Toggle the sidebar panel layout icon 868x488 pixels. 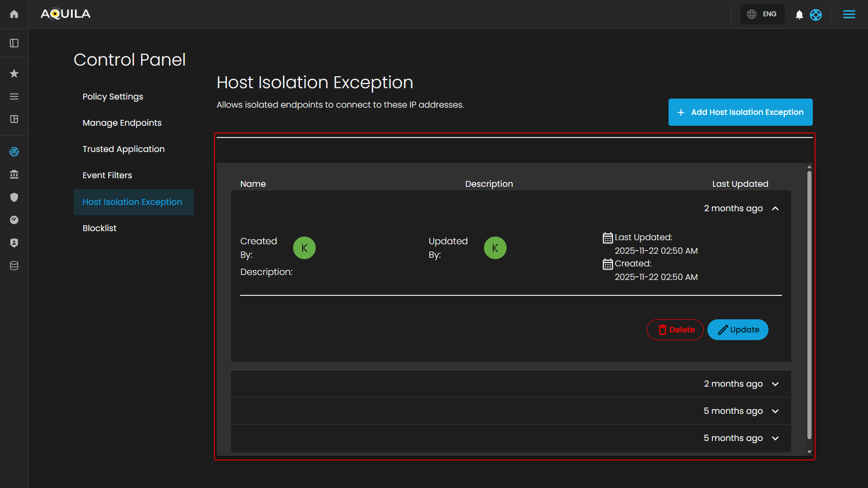pyautogui.click(x=14, y=43)
